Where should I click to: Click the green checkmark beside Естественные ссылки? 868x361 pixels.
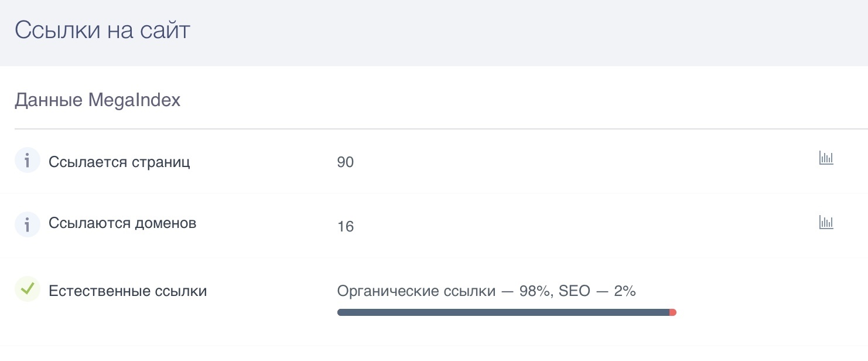tap(27, 289)
